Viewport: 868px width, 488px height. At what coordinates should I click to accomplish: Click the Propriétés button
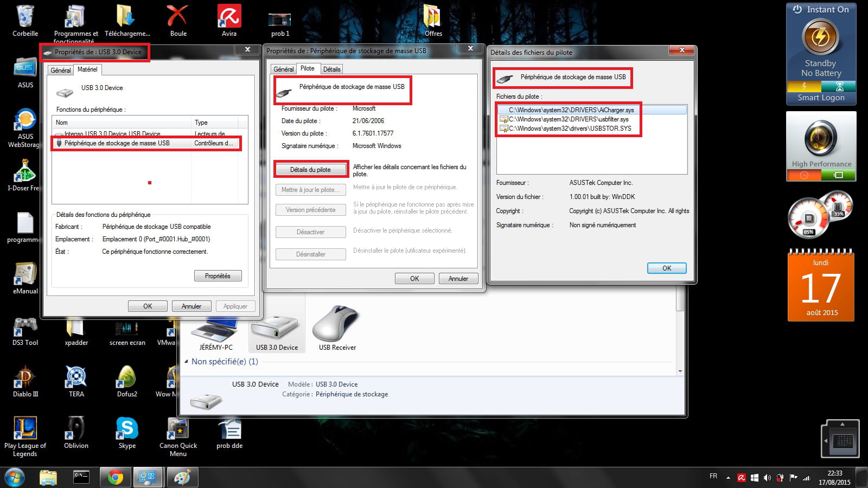218,276
